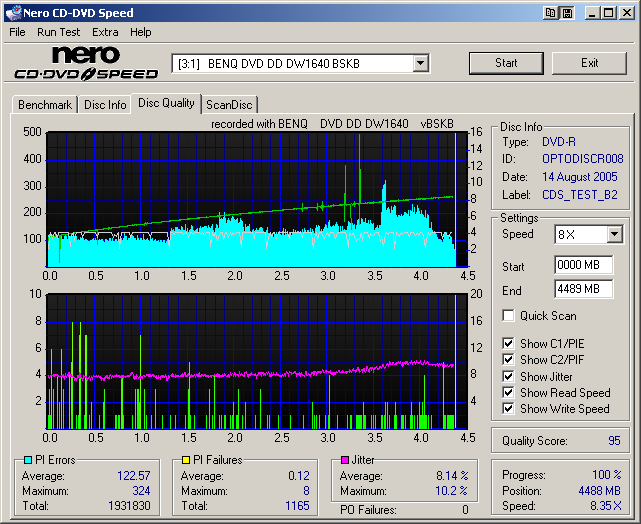This screenshot has height=524, width=641.
Task: Open the Run Test menu
Action: pos(58,32)
